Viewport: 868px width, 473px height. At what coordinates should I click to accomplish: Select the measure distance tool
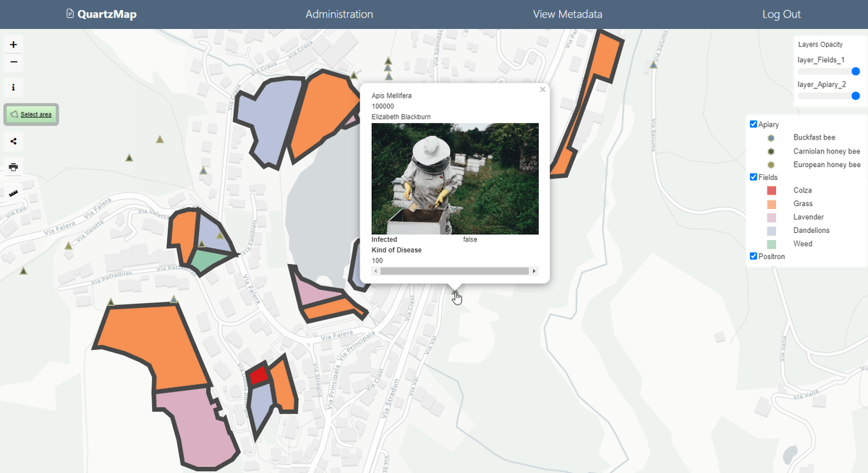point(12,193)
